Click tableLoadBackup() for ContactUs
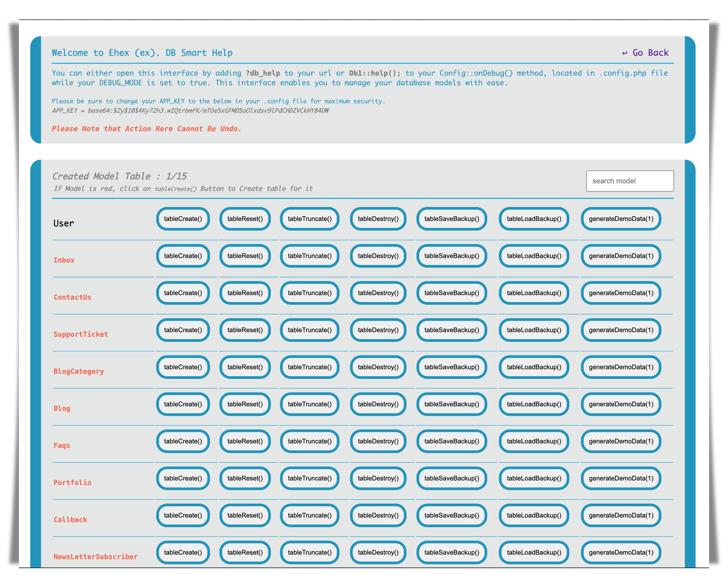The height and width of the screenshot is (587, 728). [x=534, y=293]
